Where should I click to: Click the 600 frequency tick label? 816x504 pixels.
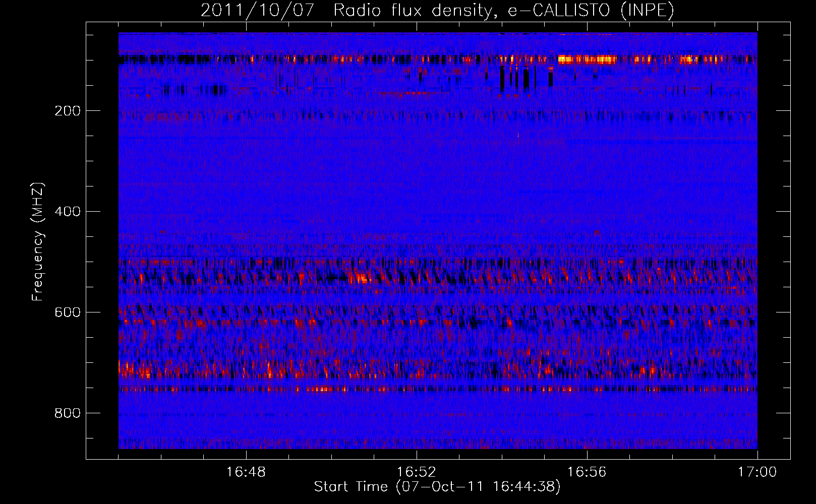pos(68,312)
